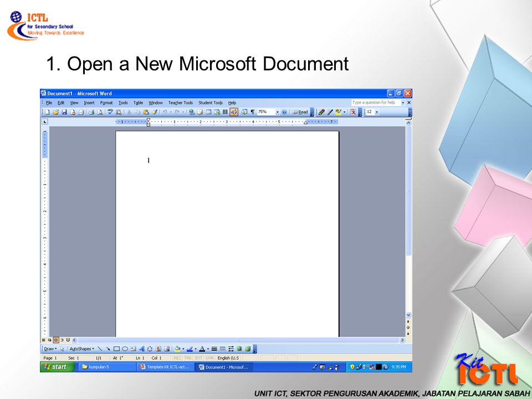Expand the ink highlighter color dropdown arrow
Screen dimensions: 532x399
point(344,112)
